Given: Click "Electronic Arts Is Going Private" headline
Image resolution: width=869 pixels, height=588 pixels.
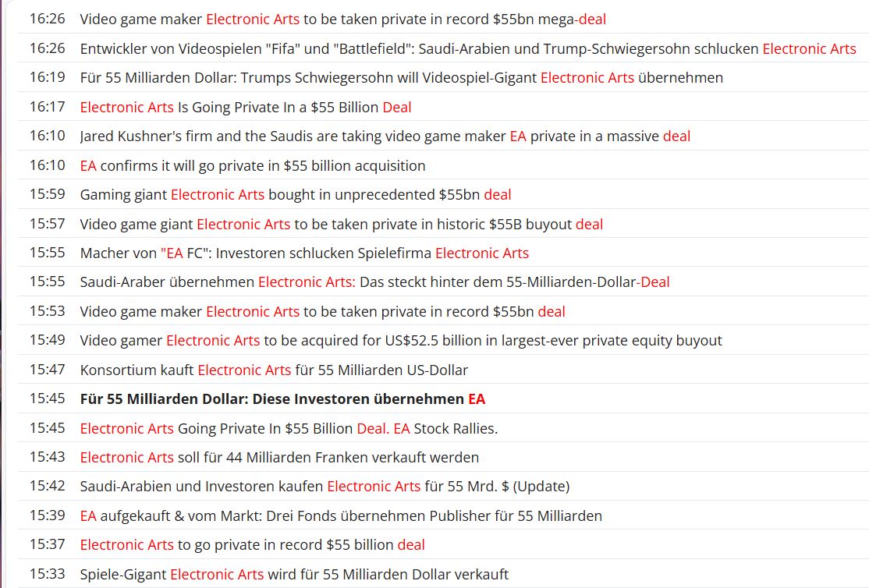Looking at the screenshot, I should [x=246, y=107].
